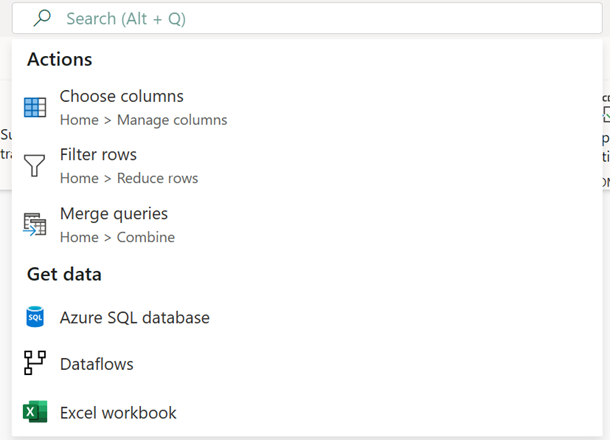Select the Merge queries action

114,214
